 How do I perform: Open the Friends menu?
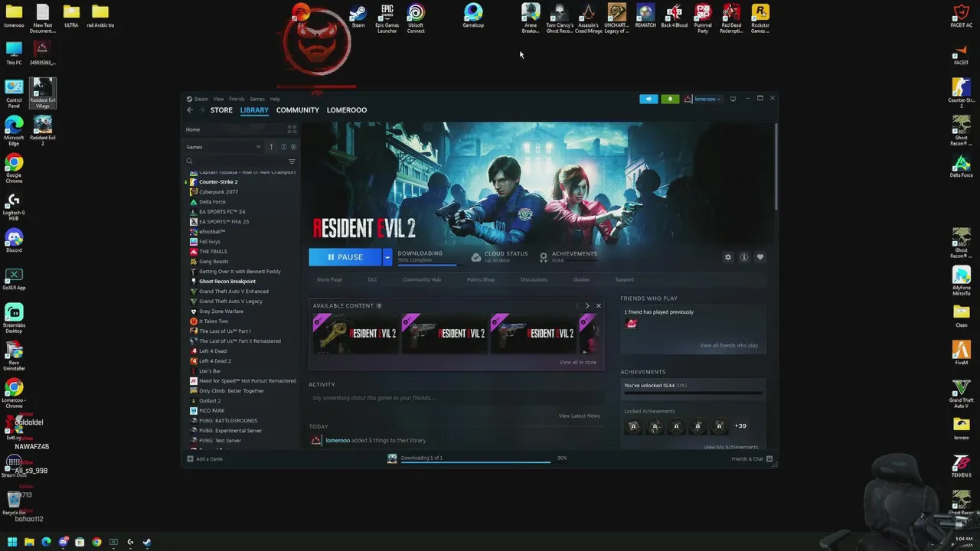click(237, 99)
